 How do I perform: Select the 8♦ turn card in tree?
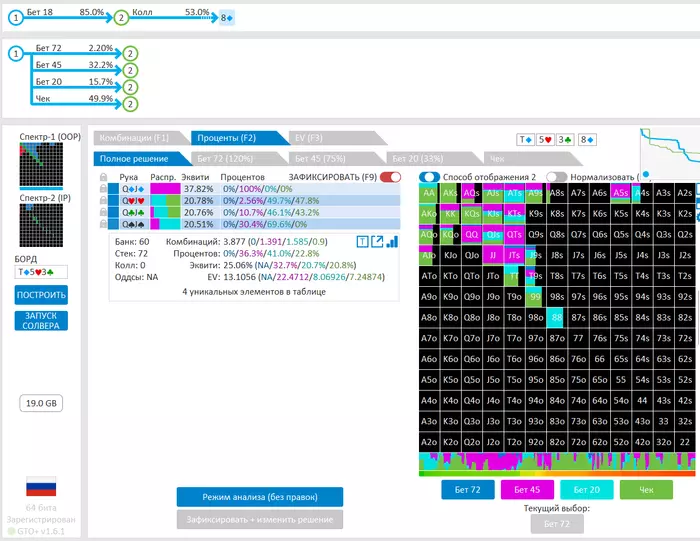(227, 18)
